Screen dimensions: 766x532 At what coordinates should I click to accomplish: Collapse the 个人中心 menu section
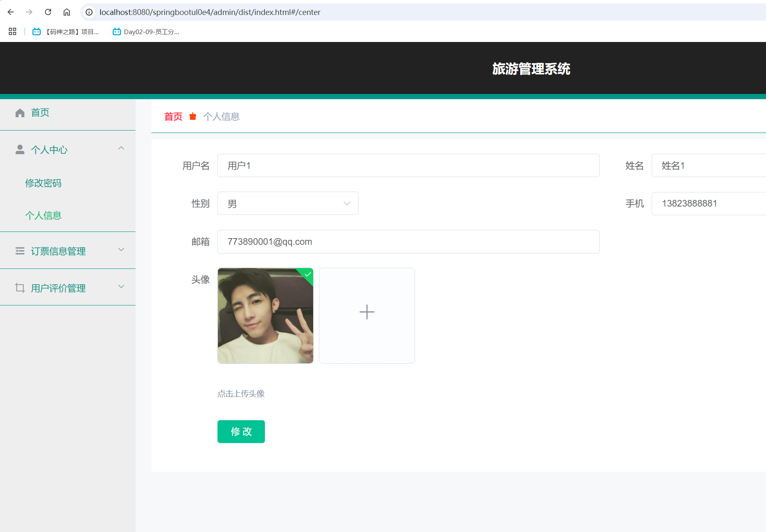point(121,148)
